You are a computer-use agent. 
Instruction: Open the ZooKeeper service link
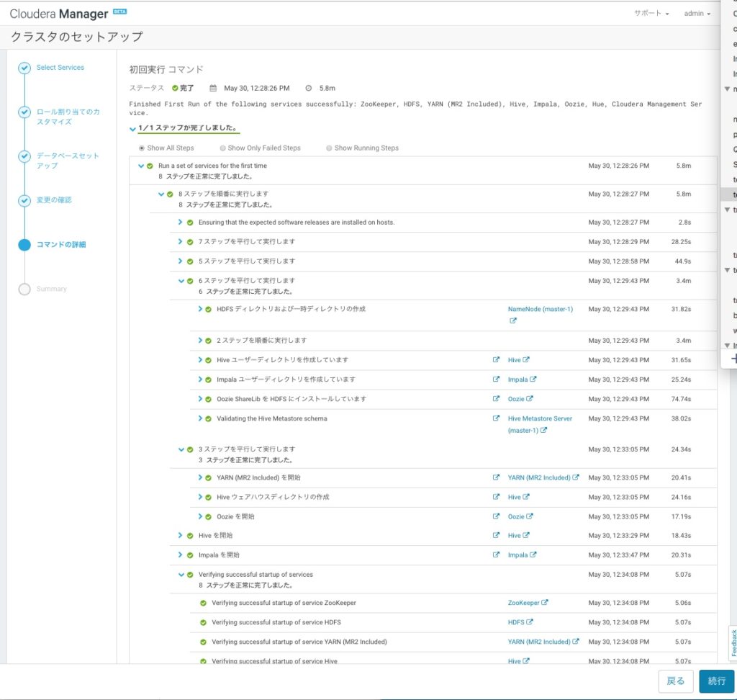524,603
